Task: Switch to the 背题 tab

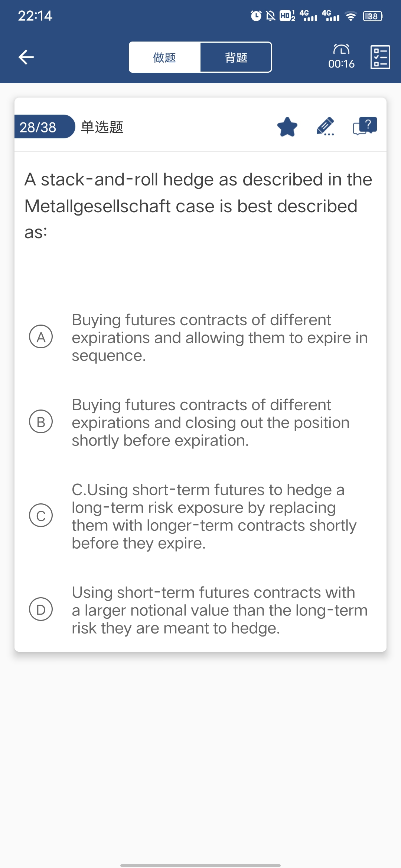Action: (236, 57)
